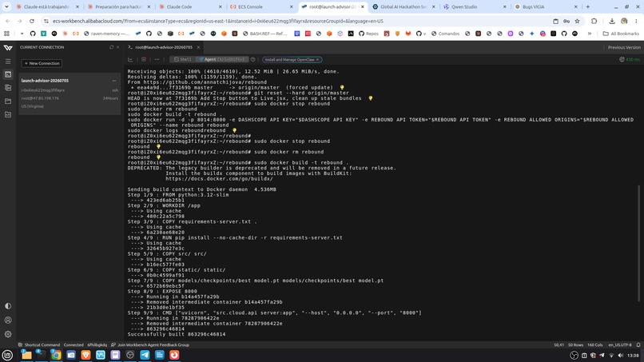The image size is (644, 362).
Task: Remove the Install and Manage OpenClaw chip
Action: 317,60
